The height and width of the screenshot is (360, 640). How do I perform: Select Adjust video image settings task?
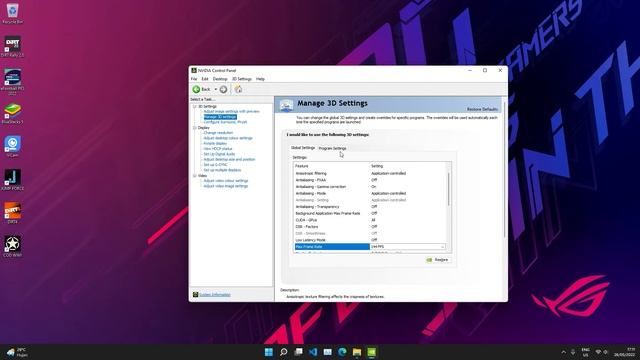coord(225,186)
